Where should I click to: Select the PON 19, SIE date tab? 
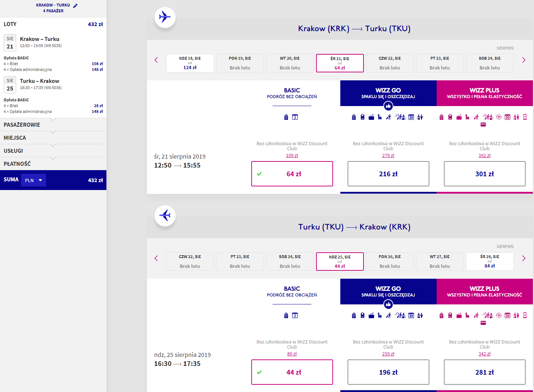click(x=240, y=63)
